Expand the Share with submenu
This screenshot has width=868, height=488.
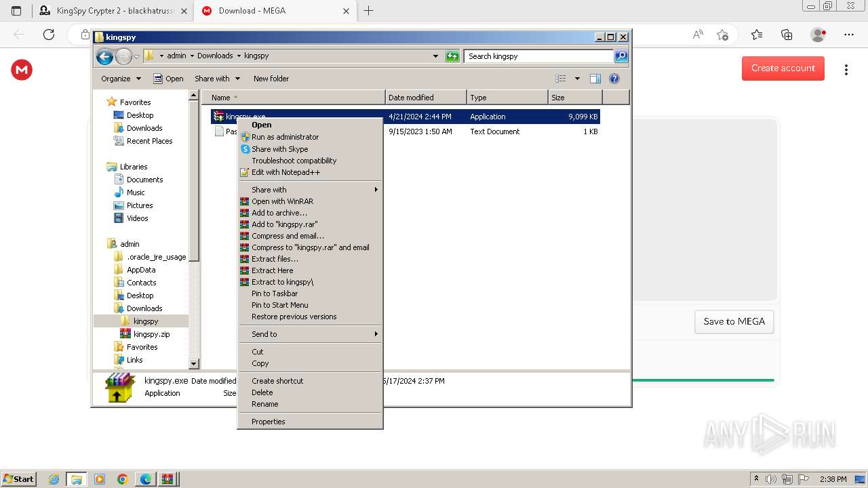click(x=310, y=190)
